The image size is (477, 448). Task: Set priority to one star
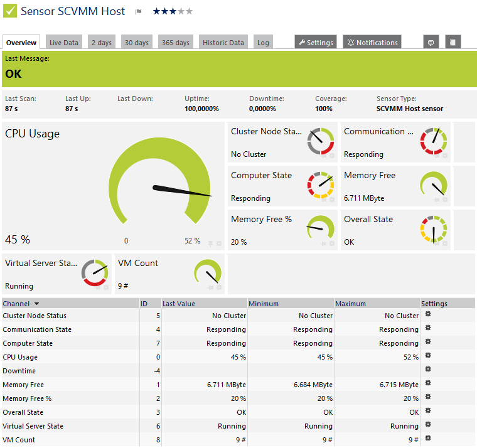tap(157, 11)
